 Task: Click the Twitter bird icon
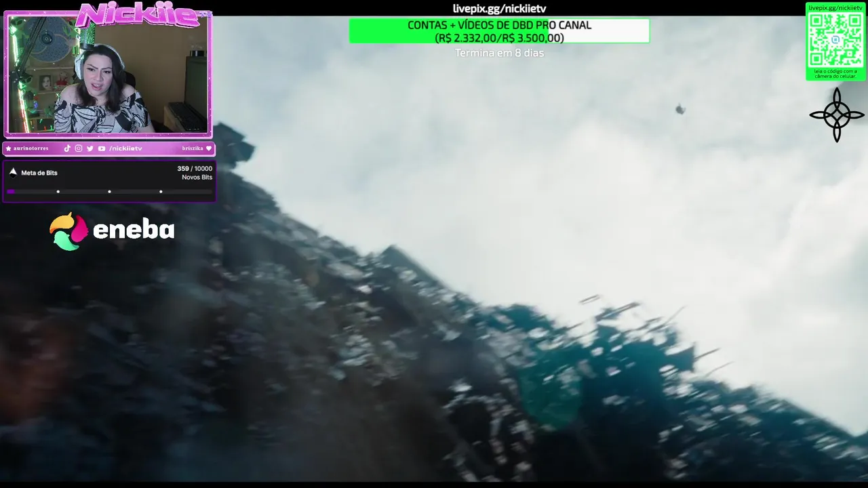[x=90, y=148]
